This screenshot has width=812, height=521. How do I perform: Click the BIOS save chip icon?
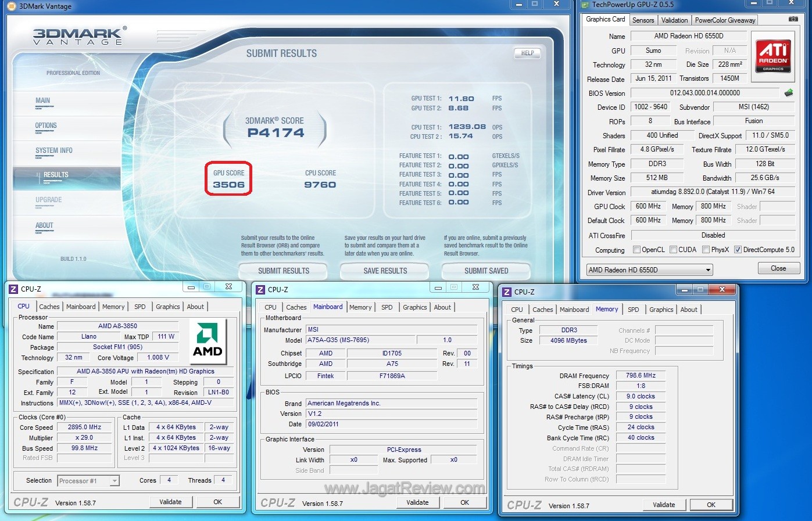click(x=789, y=93)
